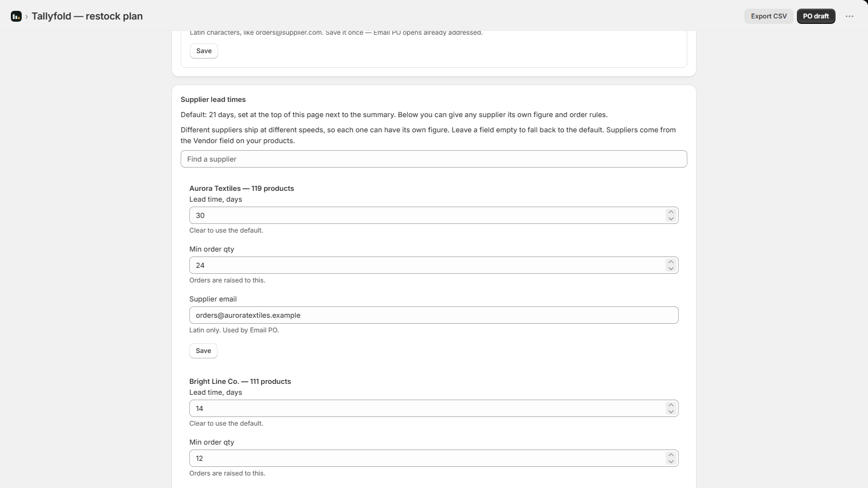
Task: Increment Aurora Textiles min order qty
Action: coord(671,262)
